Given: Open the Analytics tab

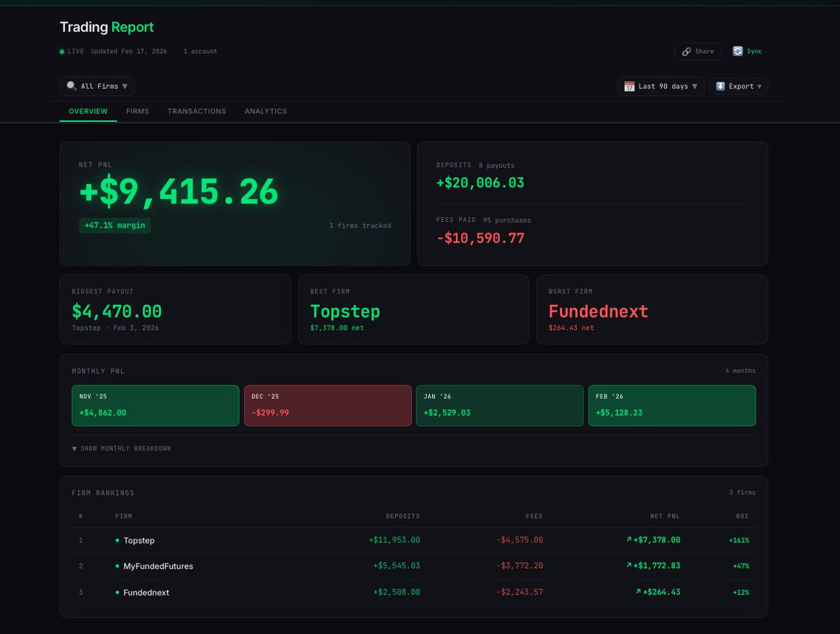Looking at the screenshot, I should [x=265, y=111].
